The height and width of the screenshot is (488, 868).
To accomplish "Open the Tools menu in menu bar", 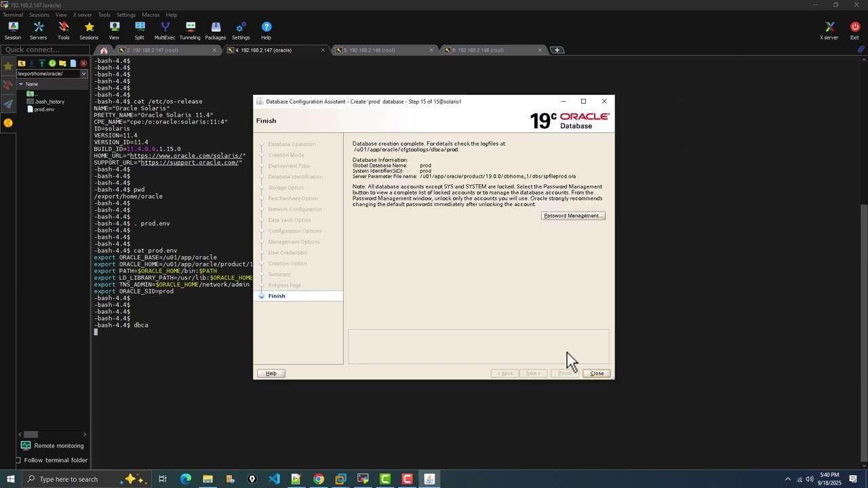I will (104, 15).
